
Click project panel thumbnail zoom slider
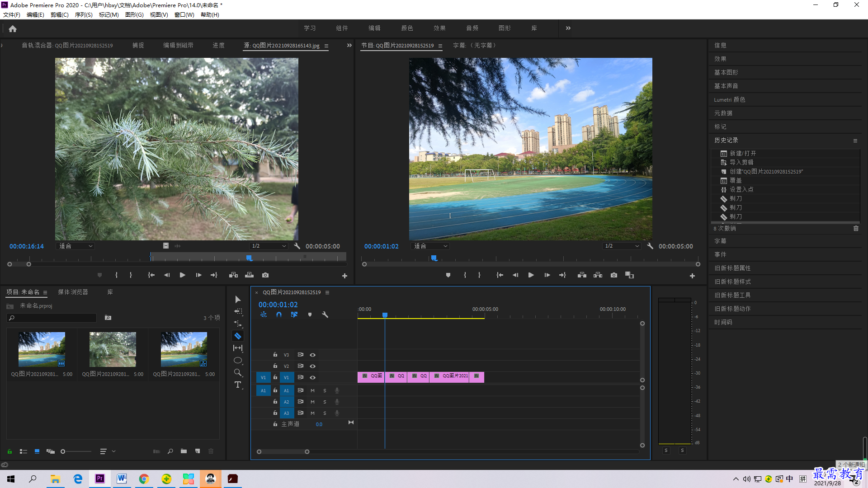(76, 451)
